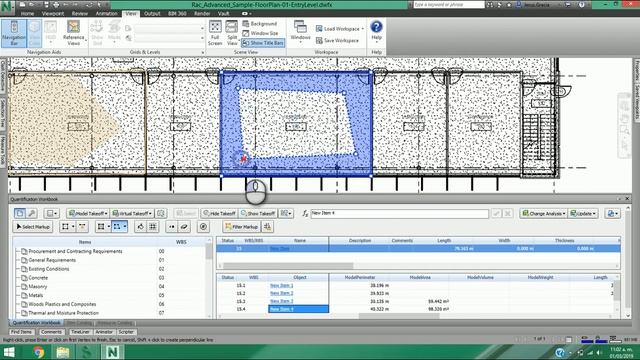640x360 pixels.
Task: Open Window Size settings
Action: [260, 33]
